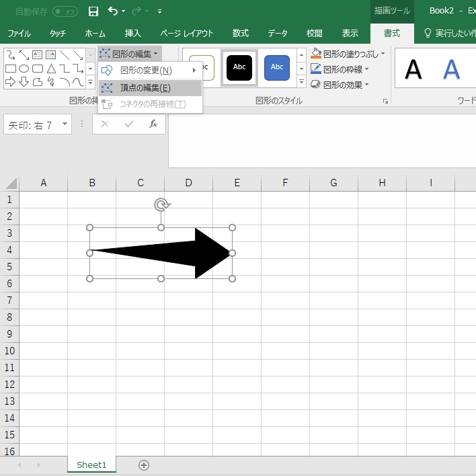Select column A header

coord(44,183)
